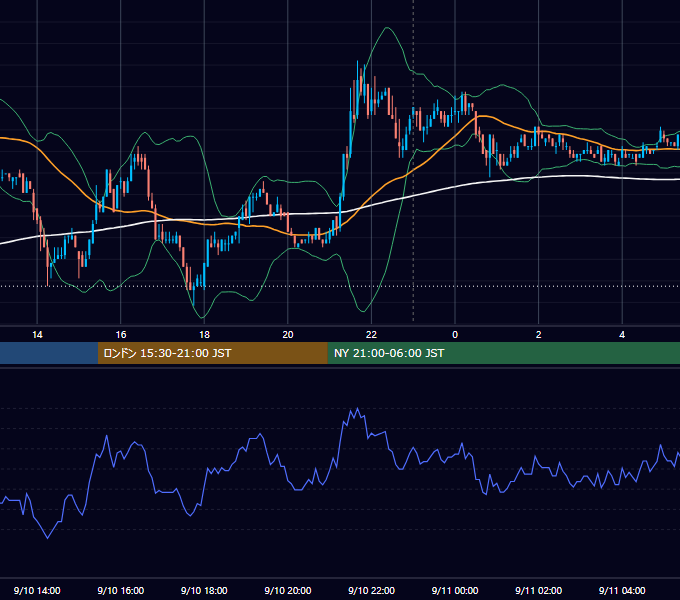The height and width of the screenshot is (600, 680).
Task: Click the 20 hour axis label
Action: (288, 335)
